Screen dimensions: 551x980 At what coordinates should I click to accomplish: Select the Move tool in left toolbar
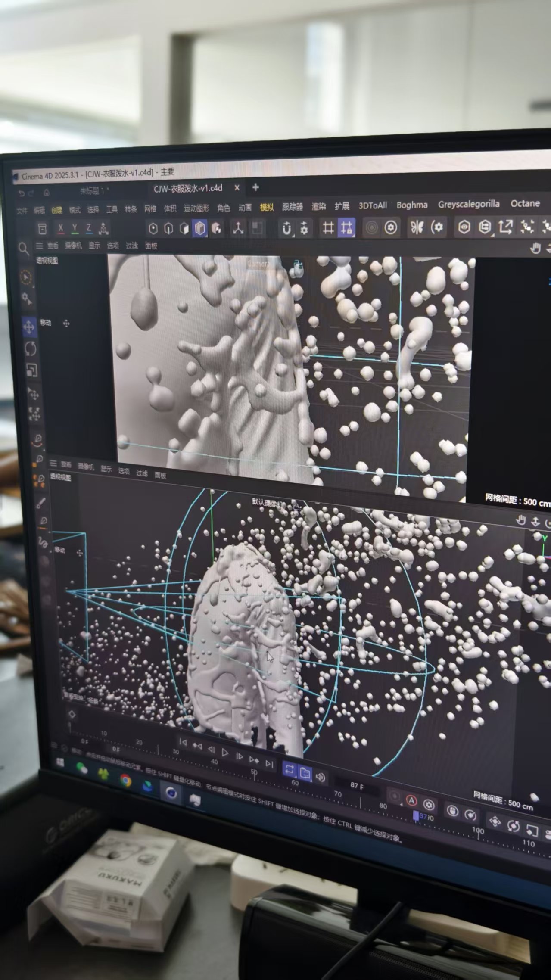point(29,327)
